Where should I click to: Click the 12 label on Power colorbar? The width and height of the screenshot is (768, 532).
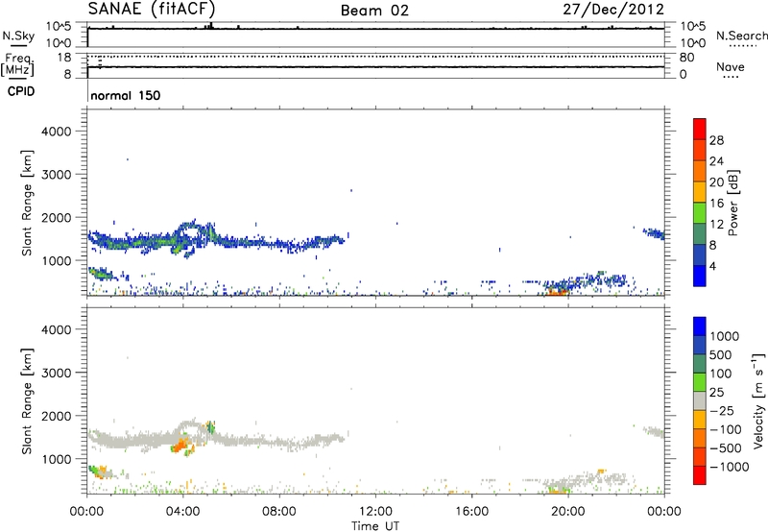tap(716, 225)
